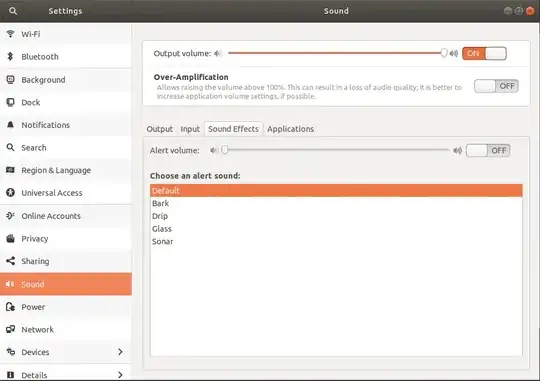This screenshot has height=381, width=540.
Task: Click the Output volume slider handle
Action: [444, 53]
